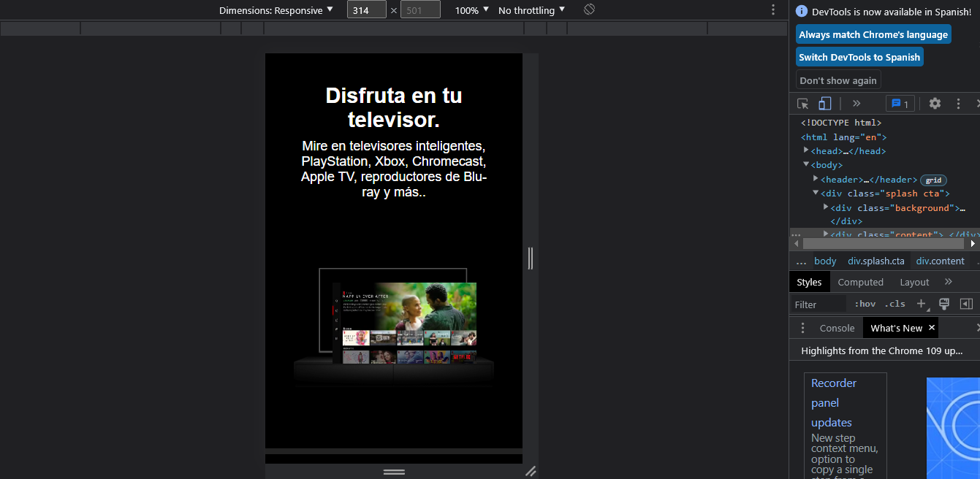The height and width of the screenshot is (479, 980).
Task: Click the rendering emulation brush icon
Action: point(943,303)
